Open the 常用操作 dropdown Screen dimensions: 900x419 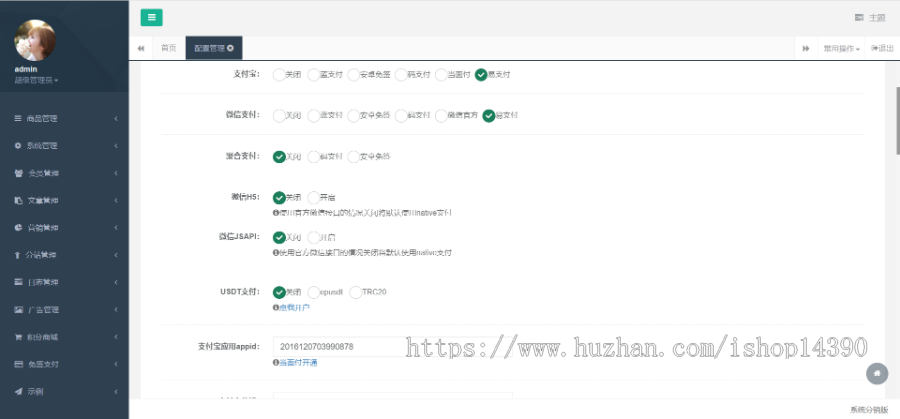pyautogui.click(x=841, y=48)
